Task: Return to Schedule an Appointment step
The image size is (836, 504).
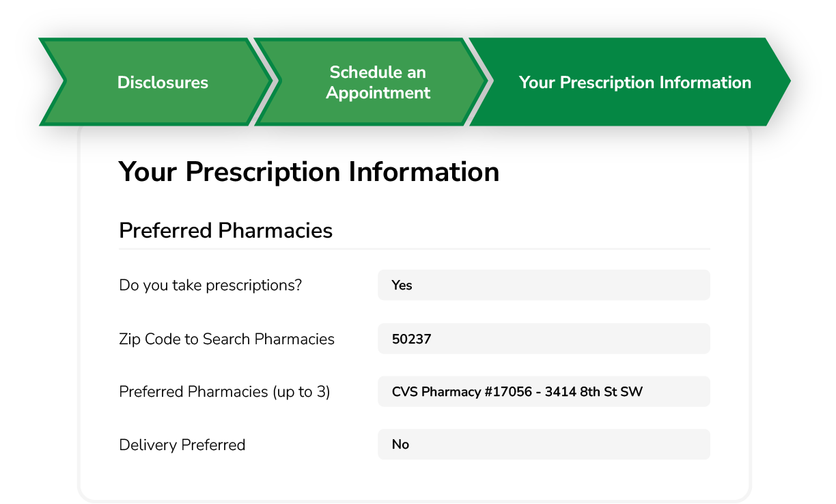Action: [x=377, y=82]
